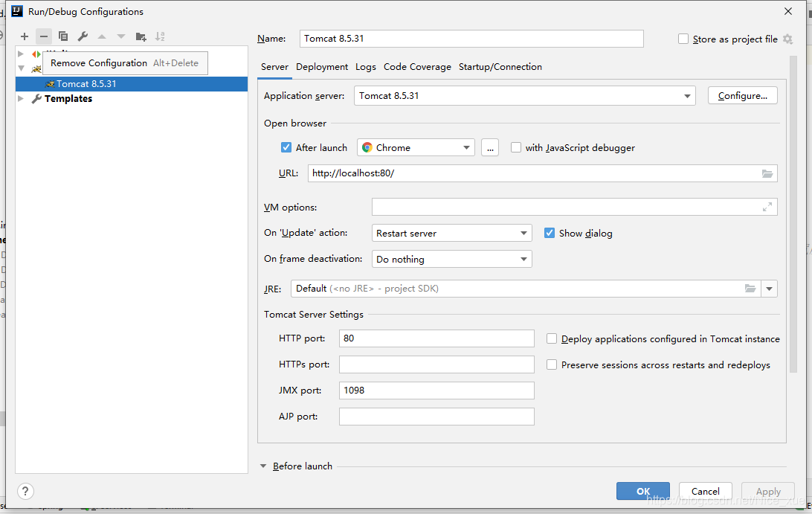Toggle the Show dialog checkbox
812x514 pixels.
pyautogui.click(x=550, y=233)
